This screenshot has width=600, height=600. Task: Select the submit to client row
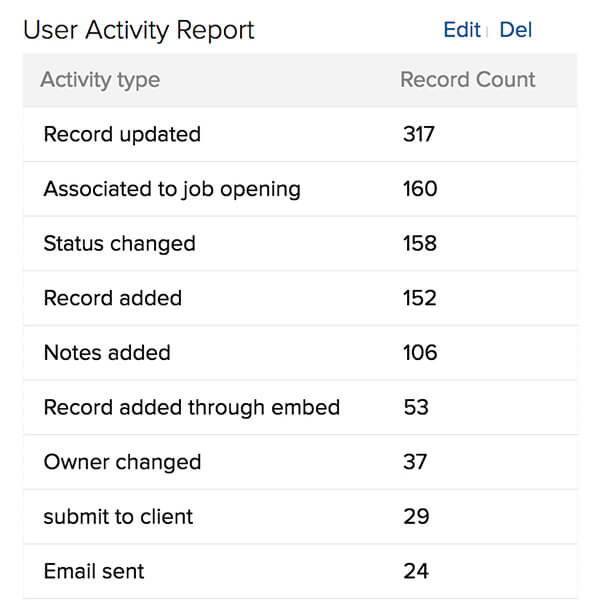pos(118,517)
